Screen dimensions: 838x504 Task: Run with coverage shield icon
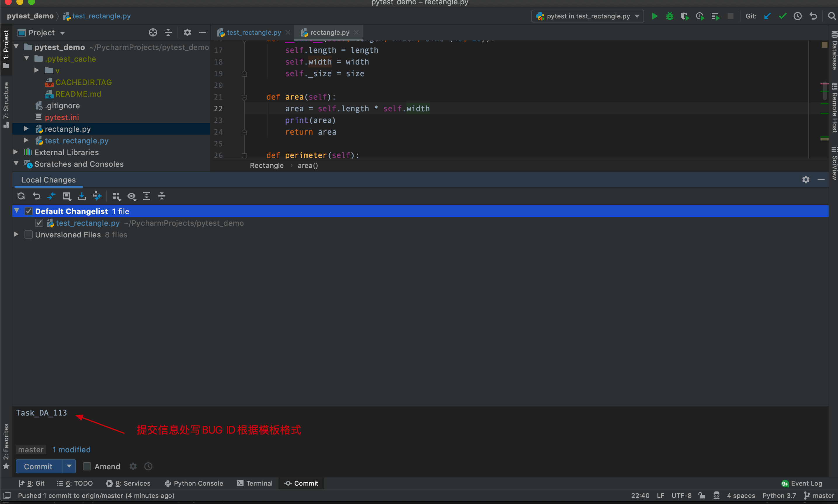click(684, 16)
